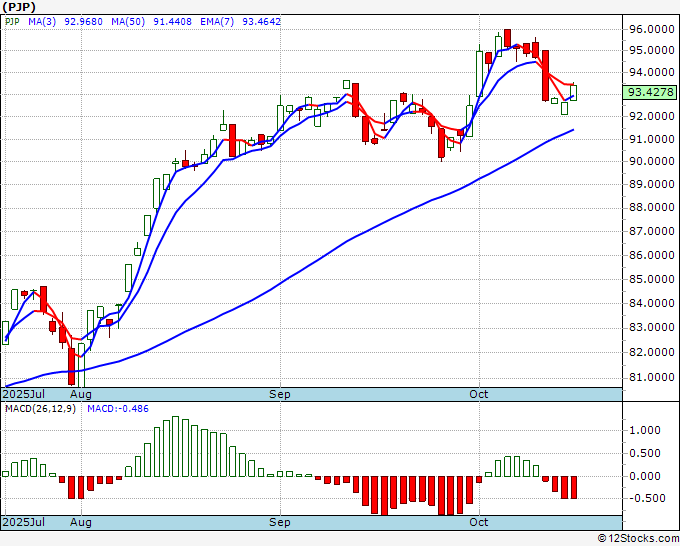Click the PJP ticker label in legend
This screenshot has width=680, height=546.
pos(12,21)
